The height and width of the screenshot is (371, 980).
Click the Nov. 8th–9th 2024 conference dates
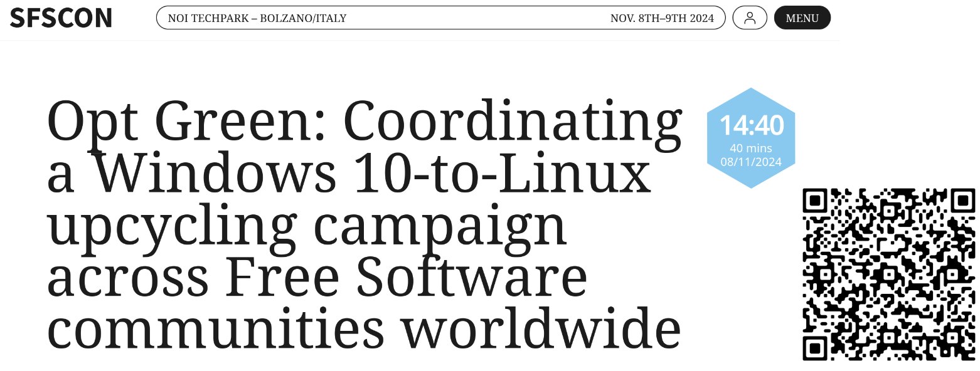tap(662, 18)
